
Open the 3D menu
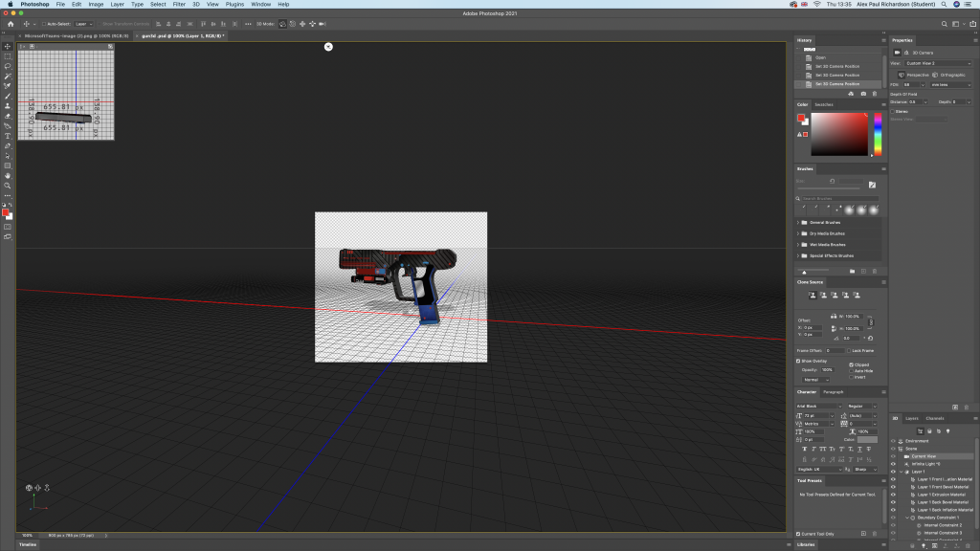(x=195, y=5)
